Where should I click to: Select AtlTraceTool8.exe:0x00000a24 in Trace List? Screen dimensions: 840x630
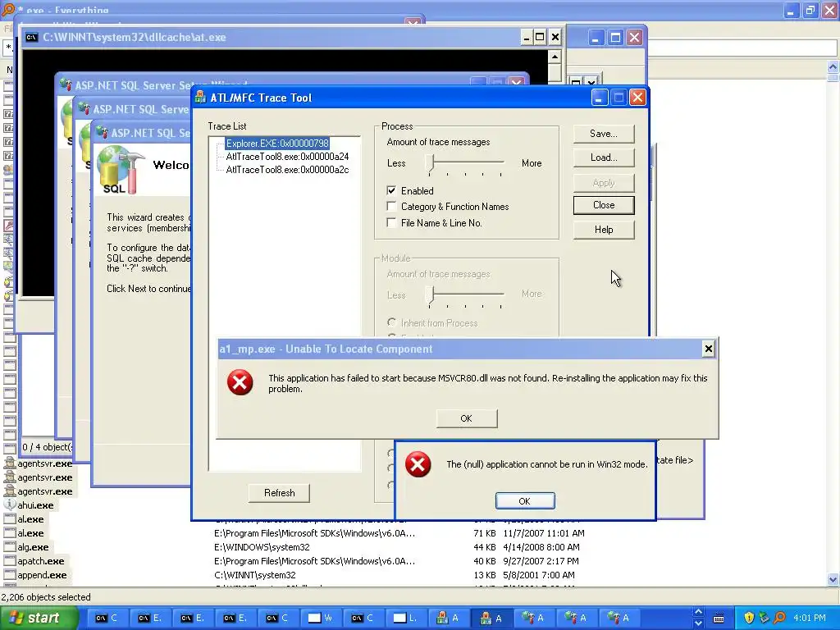(287, 157)
